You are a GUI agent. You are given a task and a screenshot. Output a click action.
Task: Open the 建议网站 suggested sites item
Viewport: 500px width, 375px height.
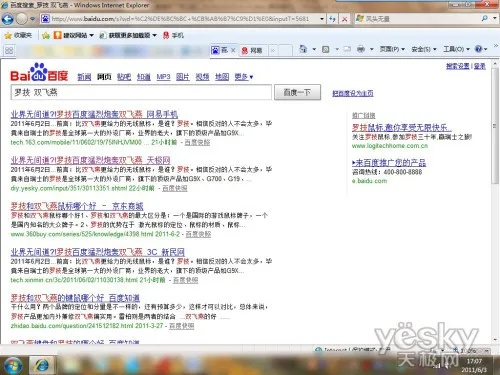(74, 35)
